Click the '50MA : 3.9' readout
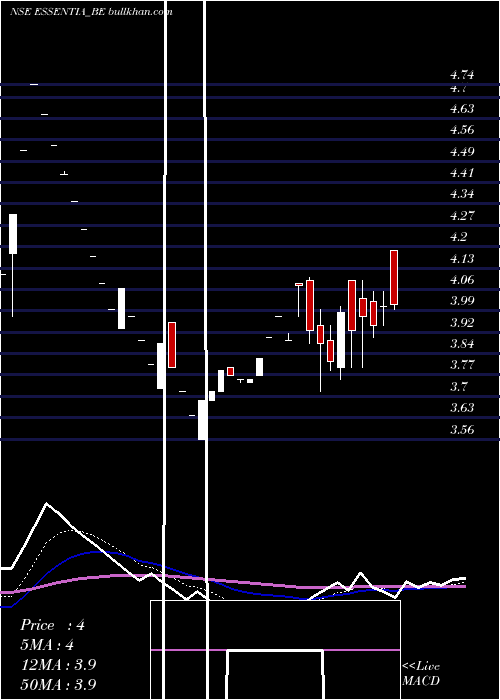The height and width of the screenshot is (700, 500). 58,684
